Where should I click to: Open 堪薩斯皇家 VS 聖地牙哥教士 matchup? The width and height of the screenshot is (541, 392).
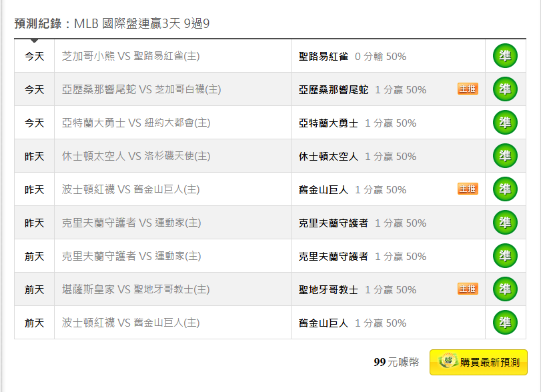coord(135,289)
